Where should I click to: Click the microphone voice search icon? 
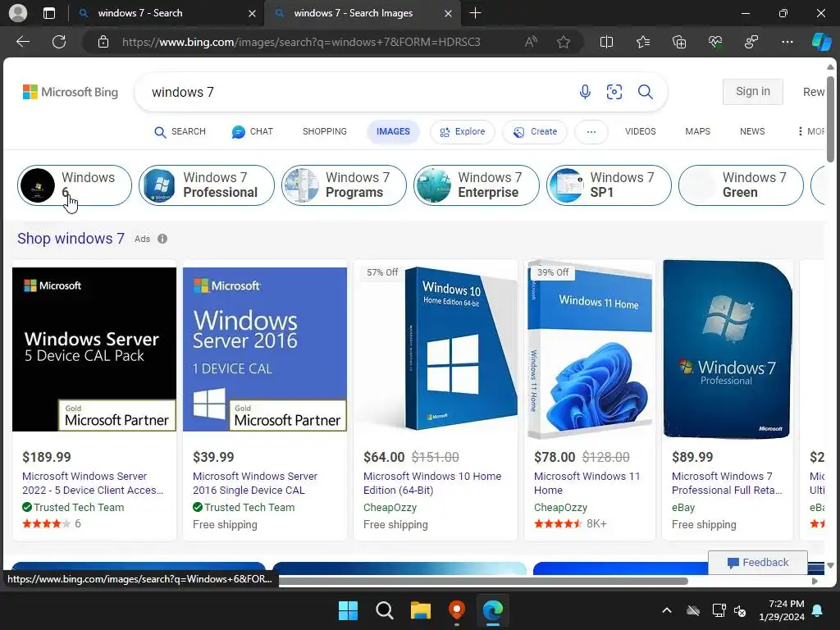(x=585, y=92)
